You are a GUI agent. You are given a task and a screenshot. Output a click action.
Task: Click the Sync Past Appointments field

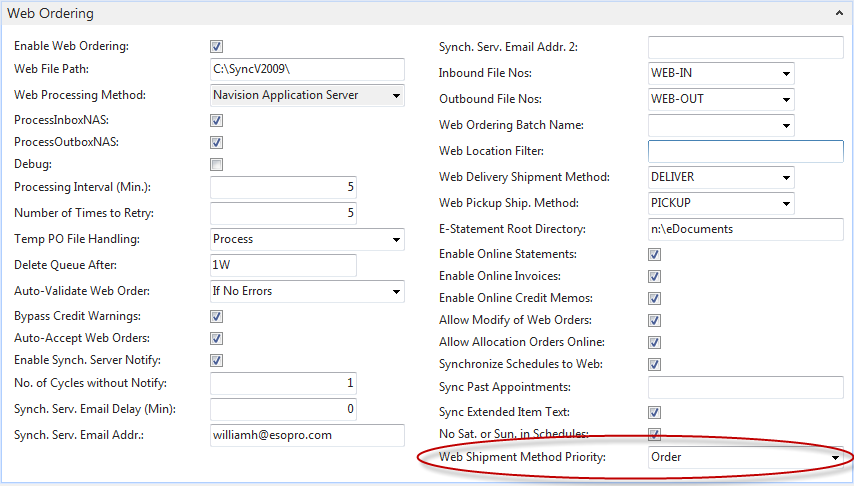(745, 388)
